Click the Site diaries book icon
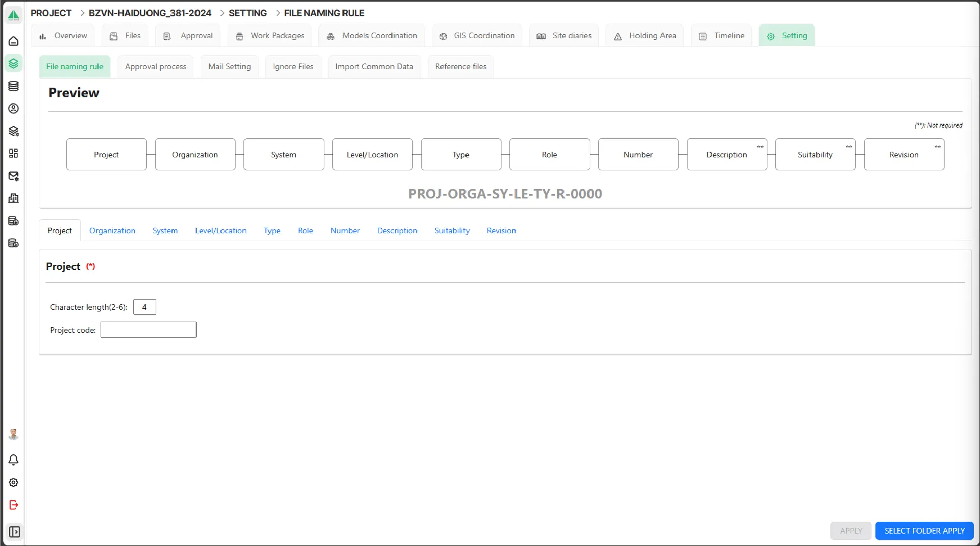The image size is (980, 546). pyautogui.click(x=541, y=36)
